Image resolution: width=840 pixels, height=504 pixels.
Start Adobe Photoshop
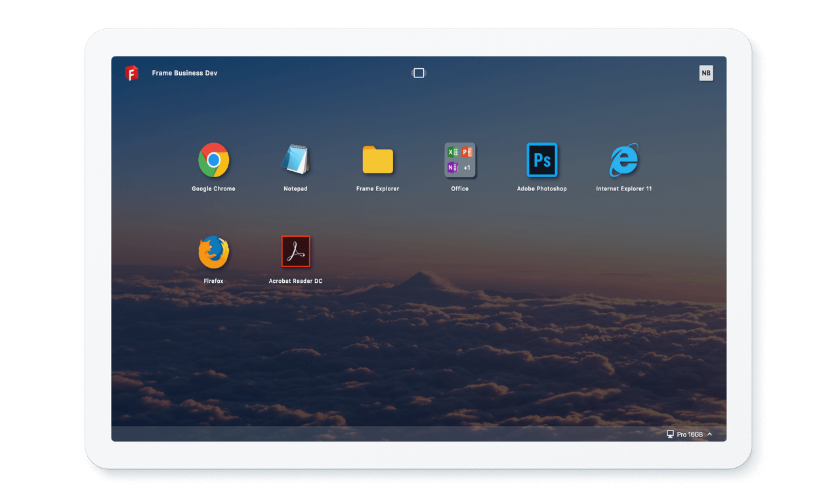click(541, 159)
